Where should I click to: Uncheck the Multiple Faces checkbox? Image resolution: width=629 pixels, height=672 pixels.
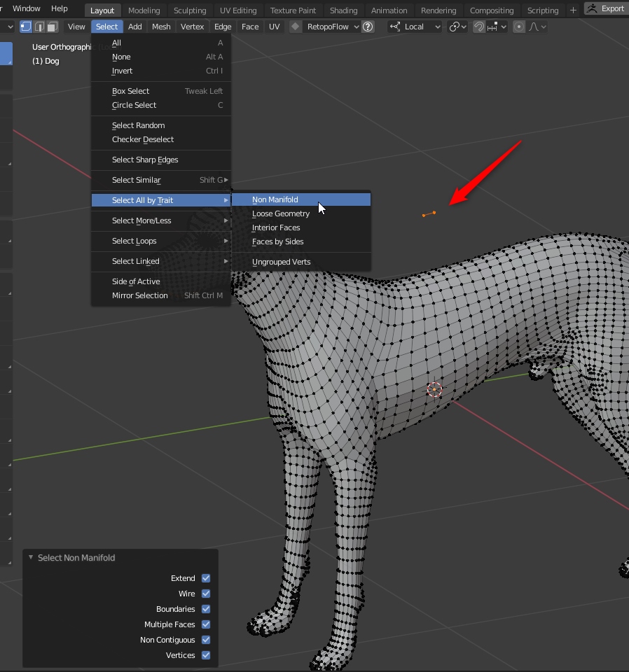[x=206, y=624]
